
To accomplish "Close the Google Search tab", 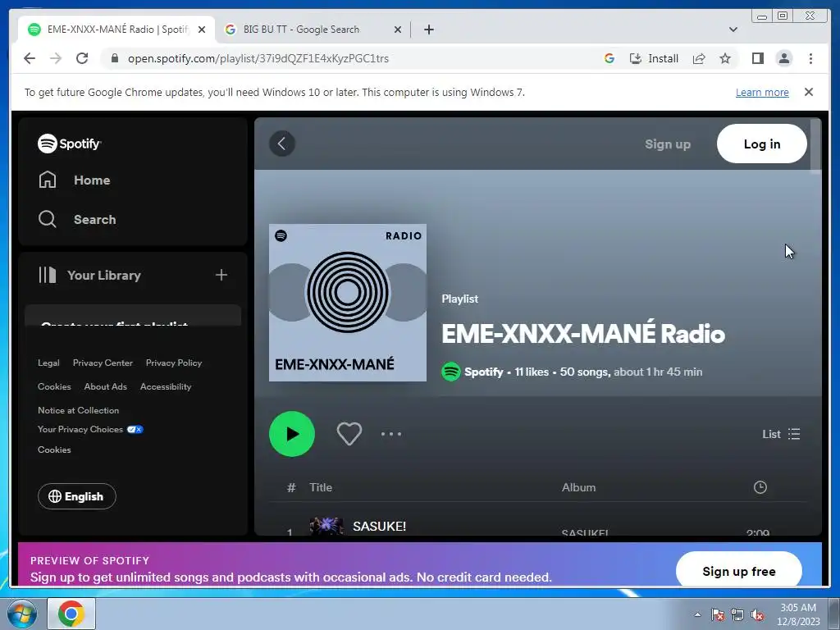I will click(398, 30).
